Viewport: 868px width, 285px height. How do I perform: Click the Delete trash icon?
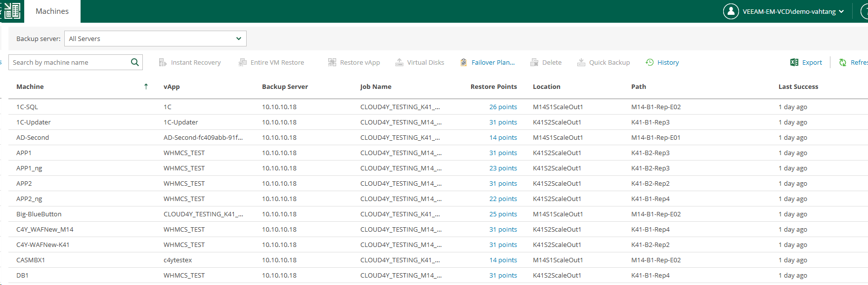tap(534, 62)
